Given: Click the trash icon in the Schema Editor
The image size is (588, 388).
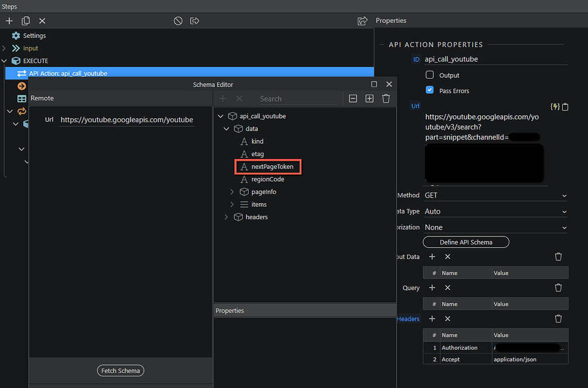Looking at the screenshot, I should (386, 98).
